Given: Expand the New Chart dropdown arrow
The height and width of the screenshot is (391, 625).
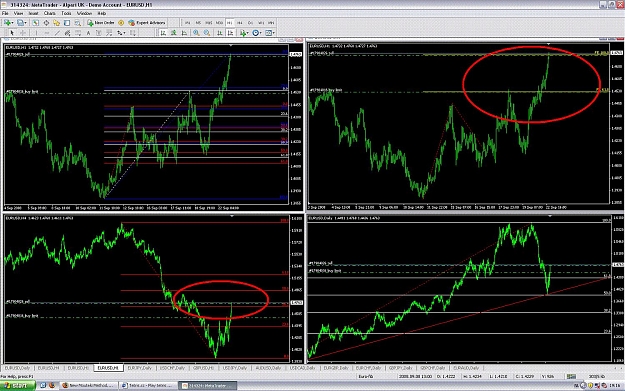Looking at the screenshot, I should click(x=12, y=23).
